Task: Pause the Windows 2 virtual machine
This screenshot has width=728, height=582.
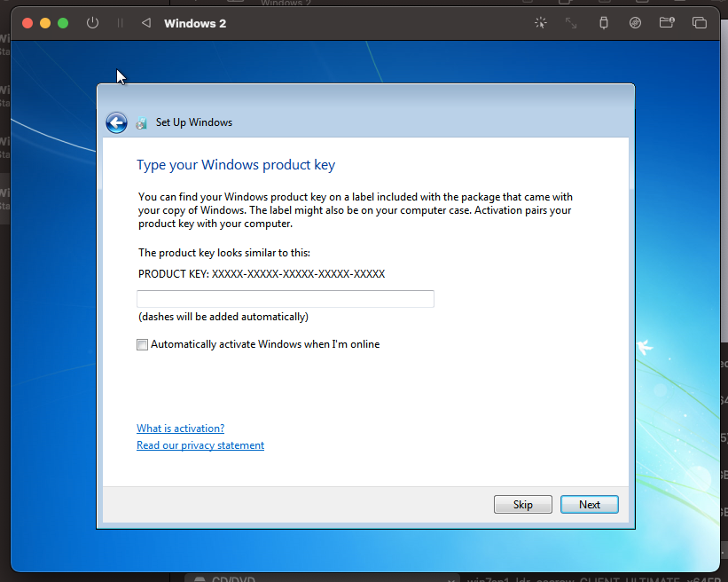Action: (120, 23)
